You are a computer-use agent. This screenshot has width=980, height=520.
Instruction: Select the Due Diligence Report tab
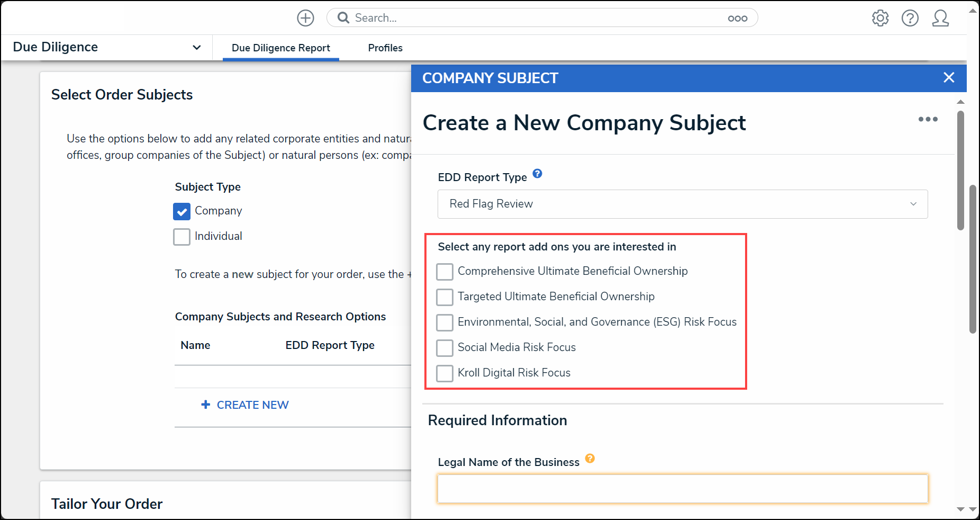(281, 48)
